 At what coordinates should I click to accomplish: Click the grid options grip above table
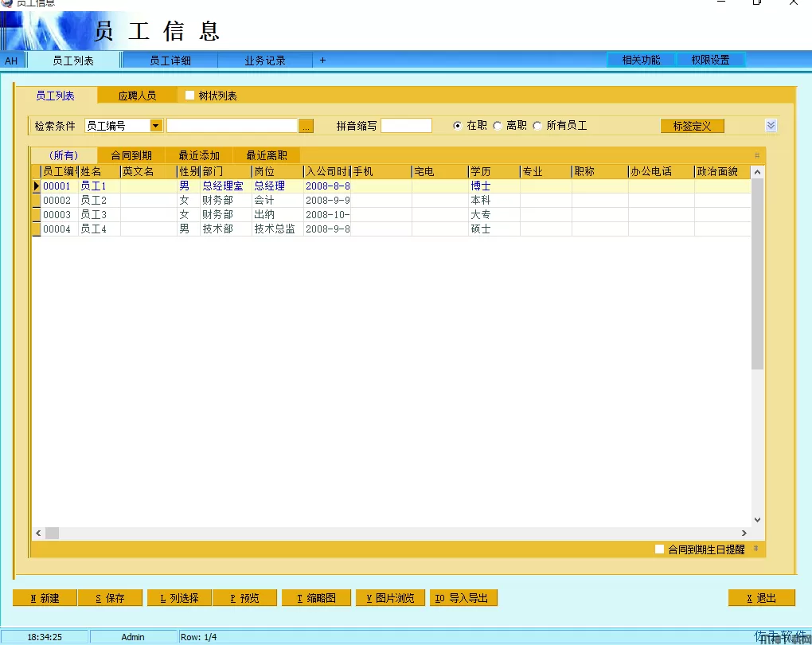(756, 155)
